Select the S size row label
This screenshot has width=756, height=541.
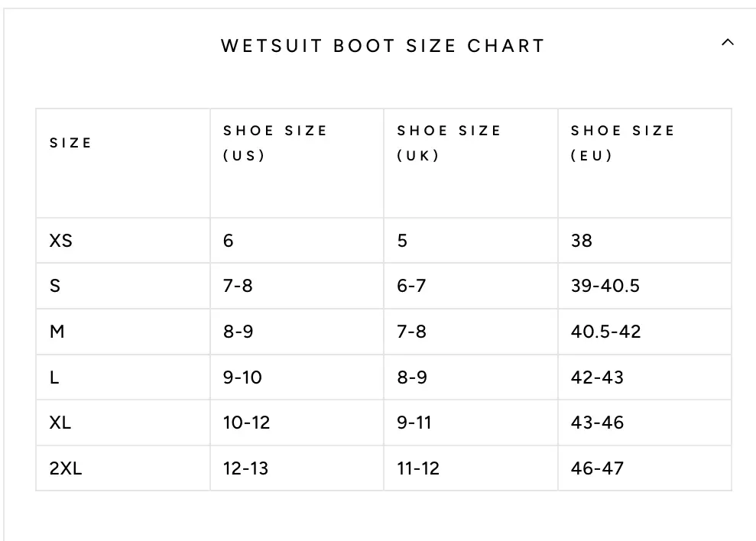(55, 286)
